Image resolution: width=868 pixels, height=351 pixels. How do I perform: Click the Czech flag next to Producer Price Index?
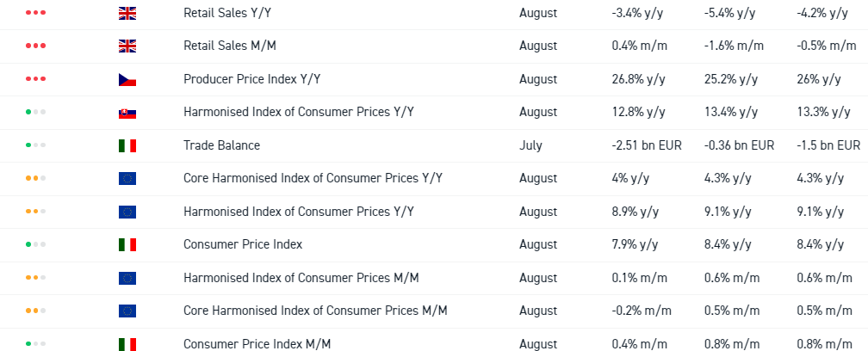127,79
